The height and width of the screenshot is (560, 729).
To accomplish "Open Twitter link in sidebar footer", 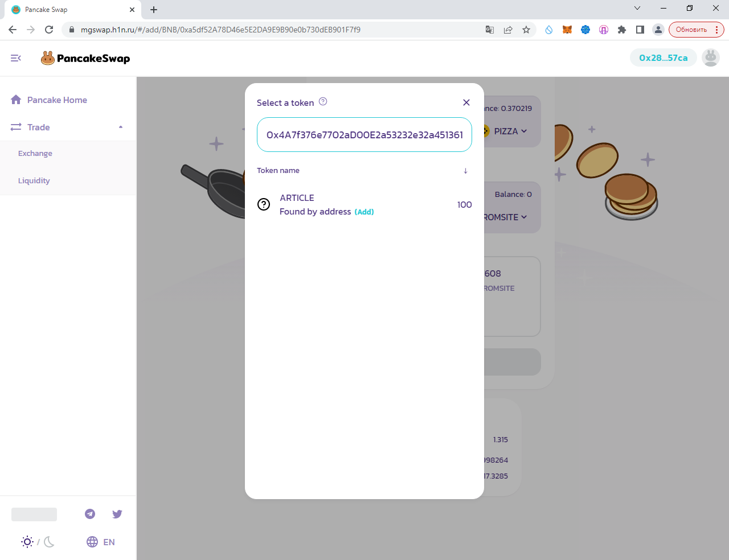I will point(117,514).
